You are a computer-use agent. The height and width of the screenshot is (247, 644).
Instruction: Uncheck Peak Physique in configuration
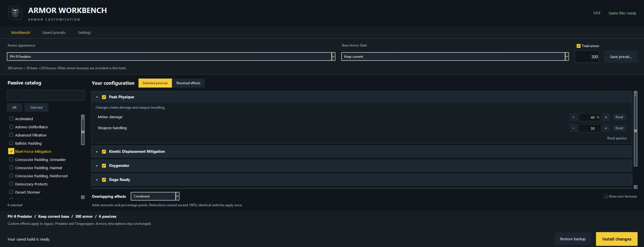[104, 97]
